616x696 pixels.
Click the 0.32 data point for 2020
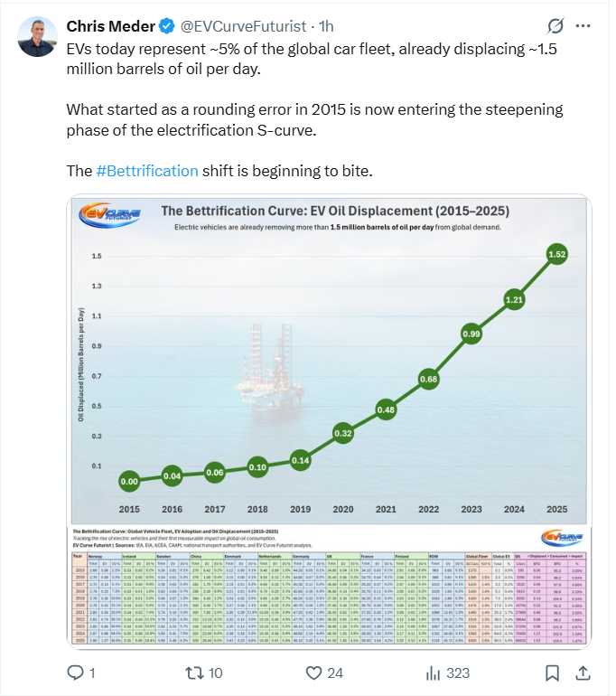pos(343,433)
